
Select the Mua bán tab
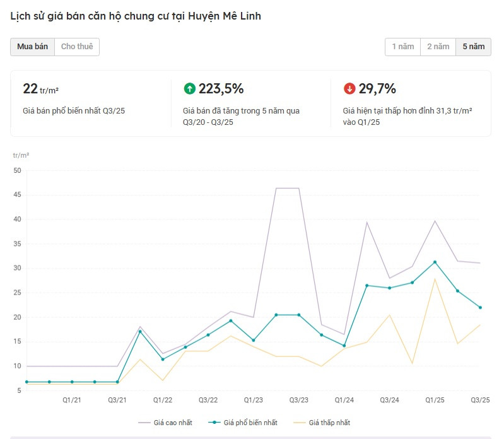point(32,47)
